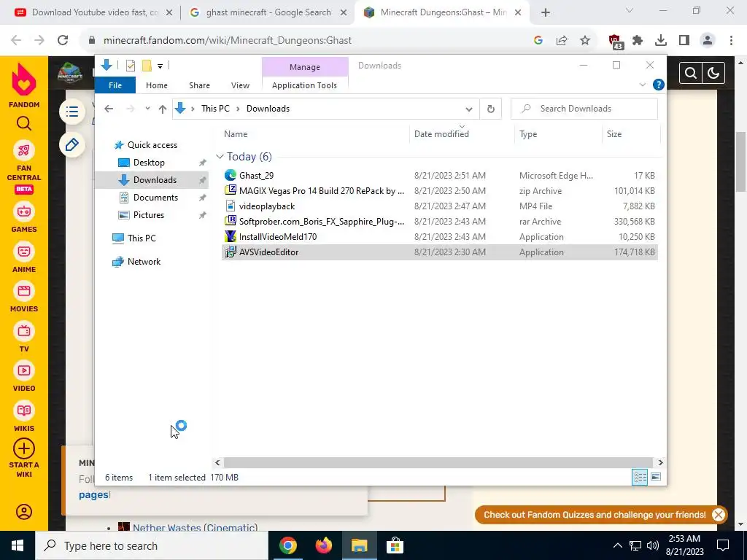This screenshot has width=747, height=560.
Task: Select Network in navigation pane
Action: pos(144,262)
